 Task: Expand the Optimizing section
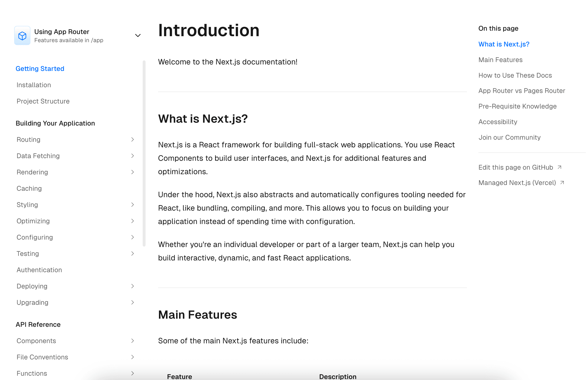133,221
